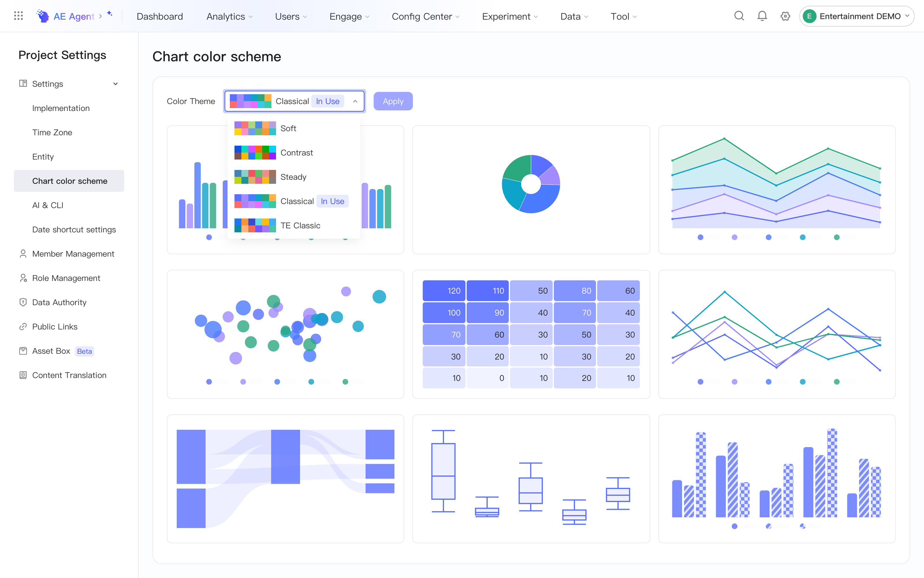Click the Data Authority shield icon
The width and height of the screenshot is (924, 578).
(x=23, y=302)
